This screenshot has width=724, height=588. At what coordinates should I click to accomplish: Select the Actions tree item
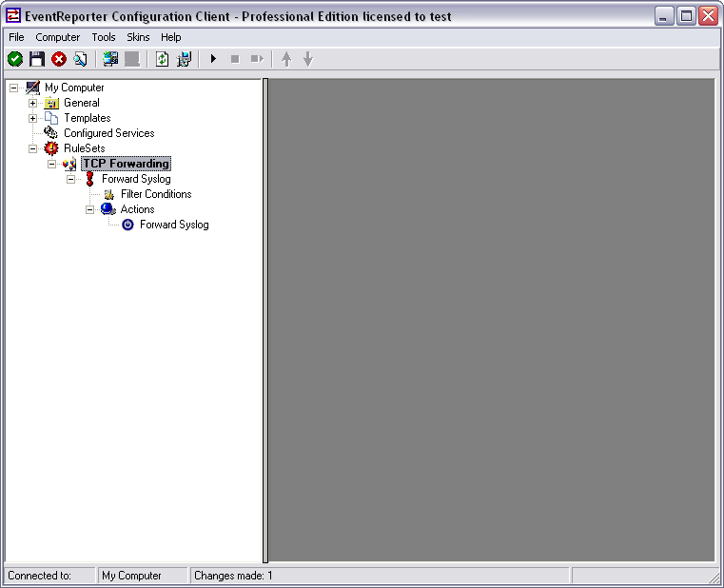click(x=137, y=209)
